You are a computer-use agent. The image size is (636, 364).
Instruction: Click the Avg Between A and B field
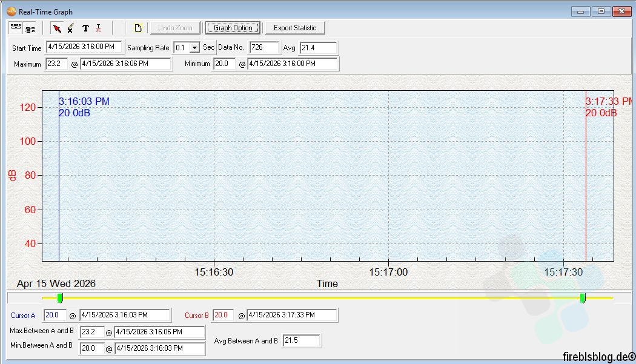tap(302, 340)
